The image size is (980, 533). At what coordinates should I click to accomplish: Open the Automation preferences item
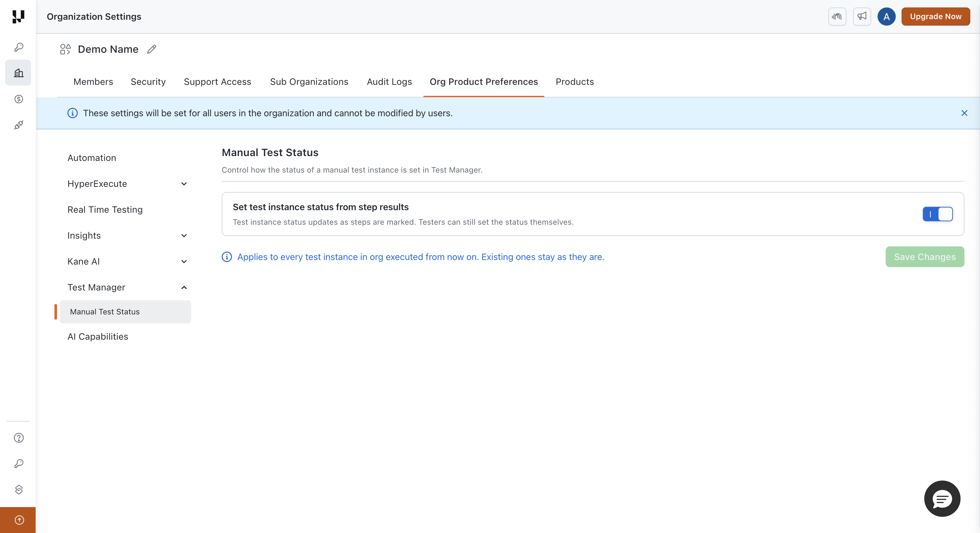[92, 158]
